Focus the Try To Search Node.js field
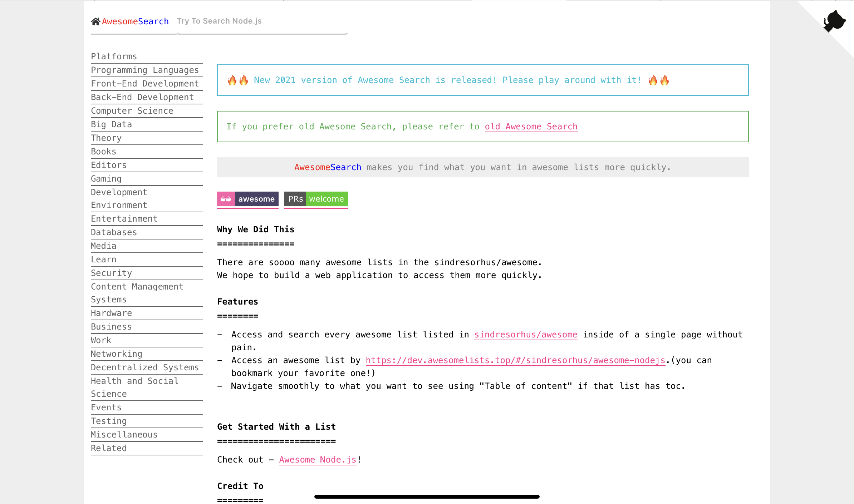 [262, 21]
